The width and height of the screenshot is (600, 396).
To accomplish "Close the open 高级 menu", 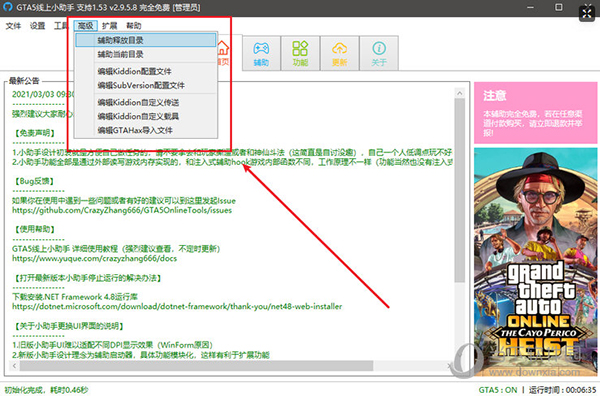I will click(85, 26).
